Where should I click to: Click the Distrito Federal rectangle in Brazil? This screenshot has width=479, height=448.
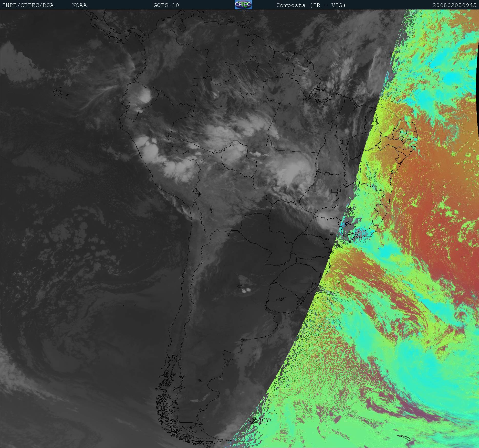coord(334,191)
